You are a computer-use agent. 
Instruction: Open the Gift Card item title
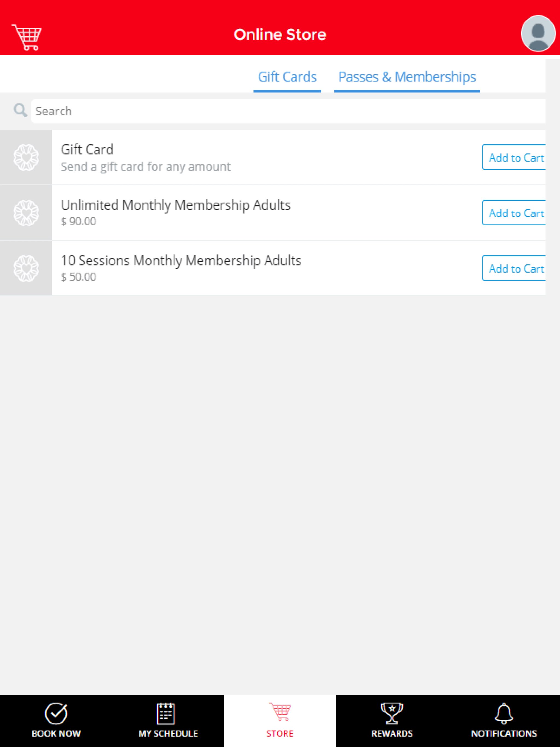[87, 150]
